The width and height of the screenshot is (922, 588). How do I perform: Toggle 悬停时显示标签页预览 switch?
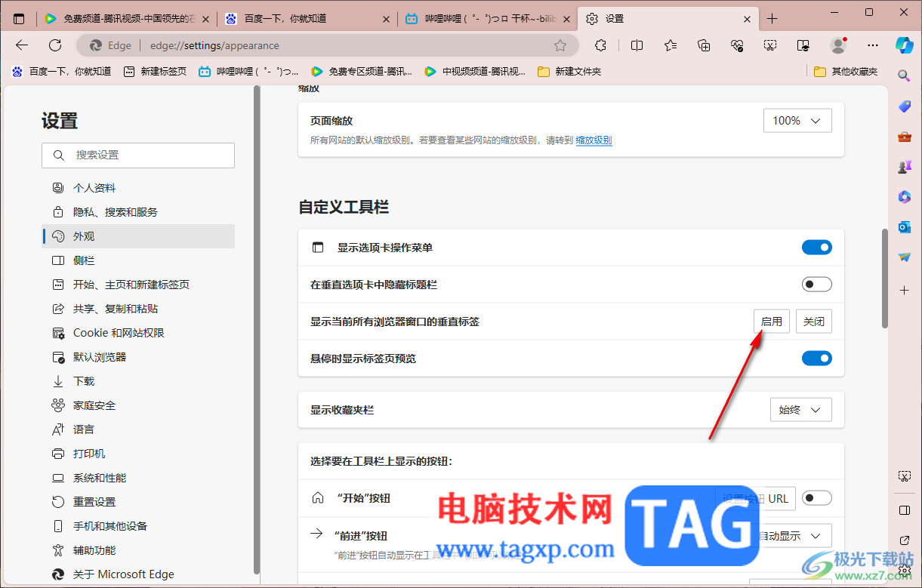(x=816, y=358)
